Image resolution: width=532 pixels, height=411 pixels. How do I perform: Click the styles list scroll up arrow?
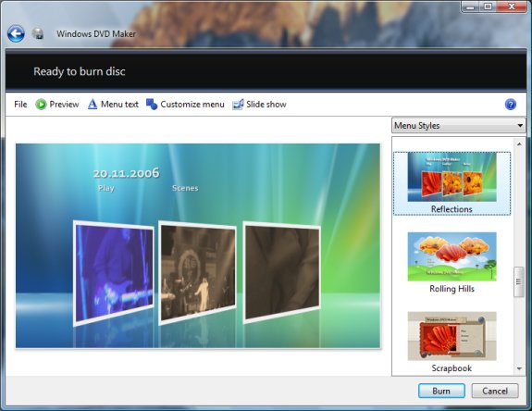click(519, 143)
